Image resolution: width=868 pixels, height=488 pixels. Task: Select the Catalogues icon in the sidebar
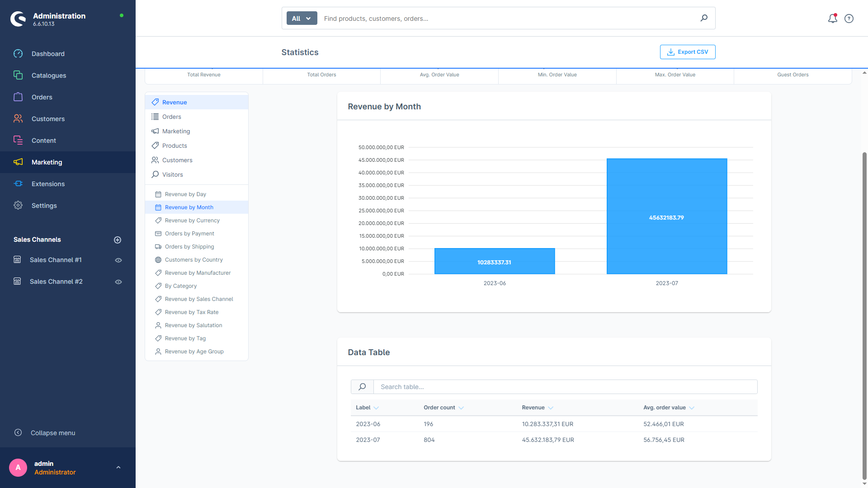coord(18,75)
